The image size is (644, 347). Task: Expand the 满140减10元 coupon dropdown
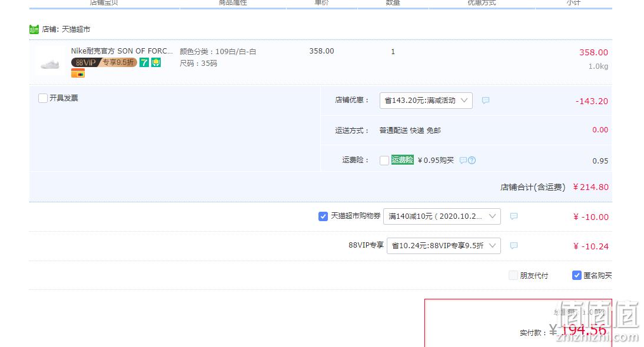point(442,216)
